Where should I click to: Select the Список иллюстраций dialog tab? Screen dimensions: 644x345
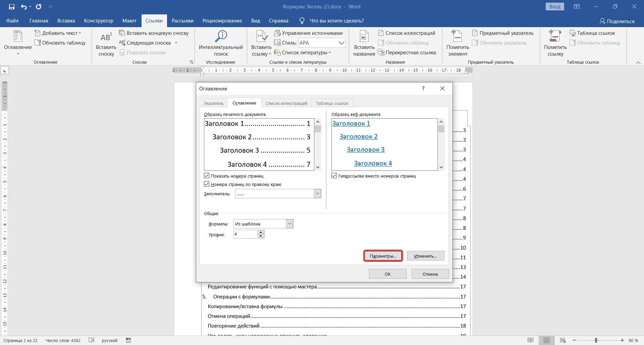pos(286,103)
